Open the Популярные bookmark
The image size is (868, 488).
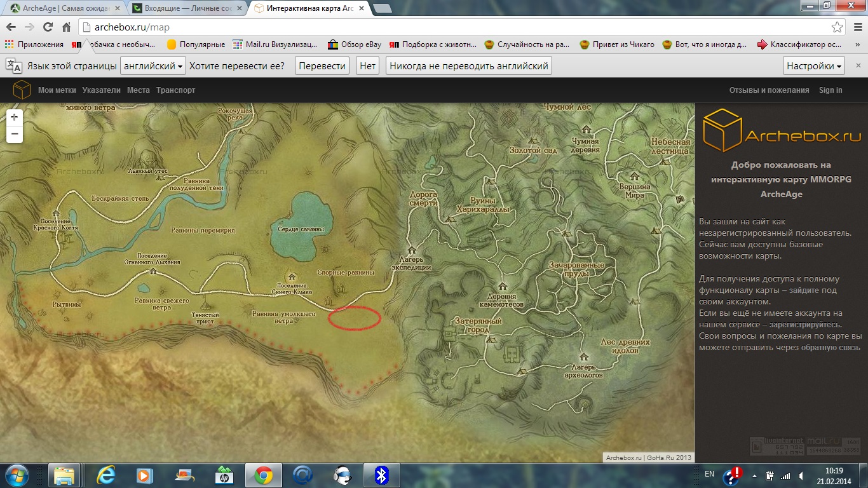[x=196, y=44]
